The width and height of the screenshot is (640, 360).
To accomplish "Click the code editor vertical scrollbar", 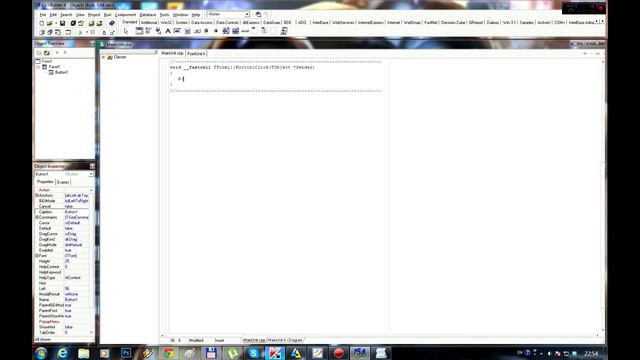I will [x=603, y=196].
